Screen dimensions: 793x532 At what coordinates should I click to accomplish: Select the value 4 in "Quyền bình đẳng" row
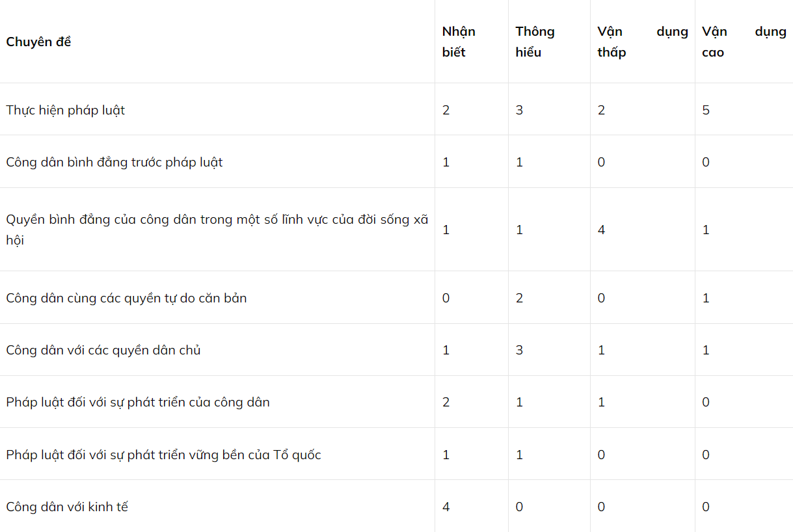(601, 230)
